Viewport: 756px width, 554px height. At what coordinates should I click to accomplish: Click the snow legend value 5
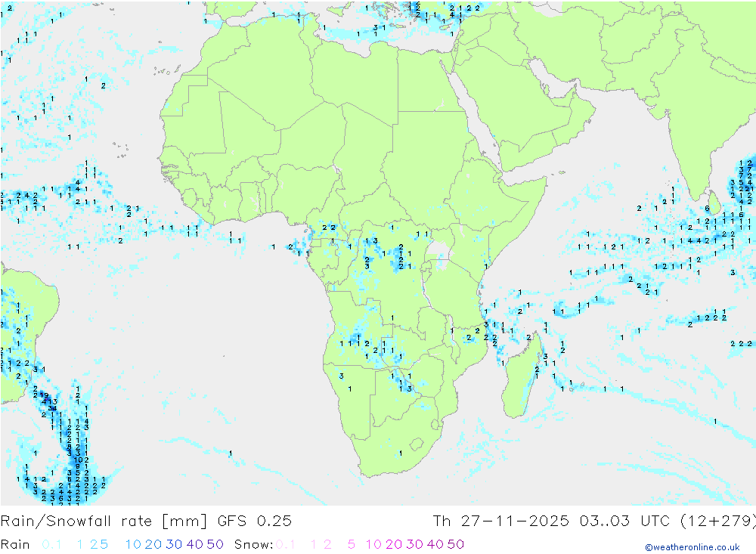[352, 544]
